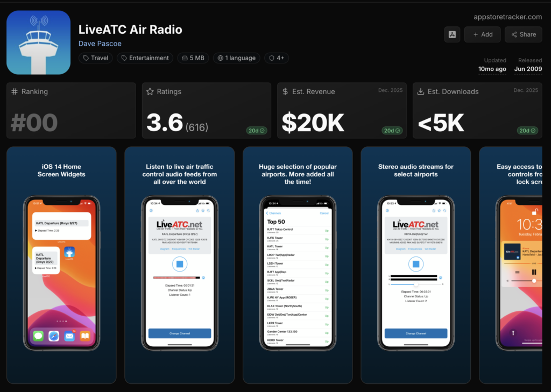
Task: Click the star icon beside Ratings
Action: pos(150,92)
